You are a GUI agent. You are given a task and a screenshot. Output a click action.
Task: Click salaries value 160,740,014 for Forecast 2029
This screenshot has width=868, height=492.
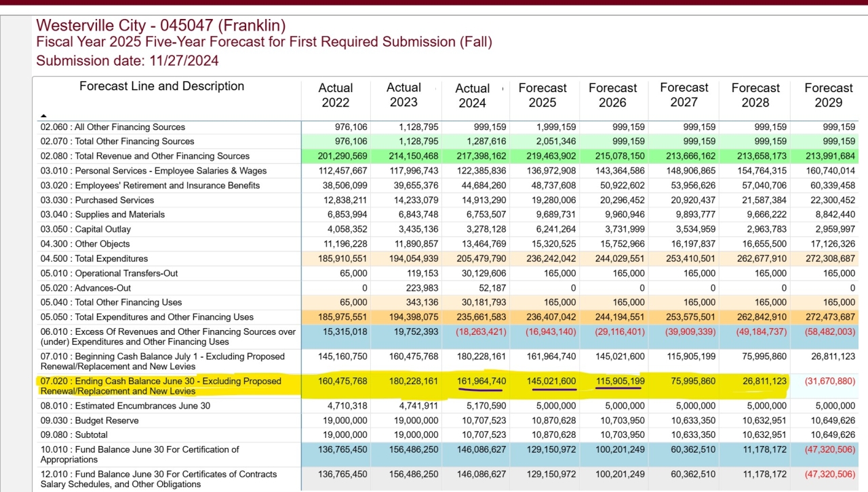click(830, 171)
